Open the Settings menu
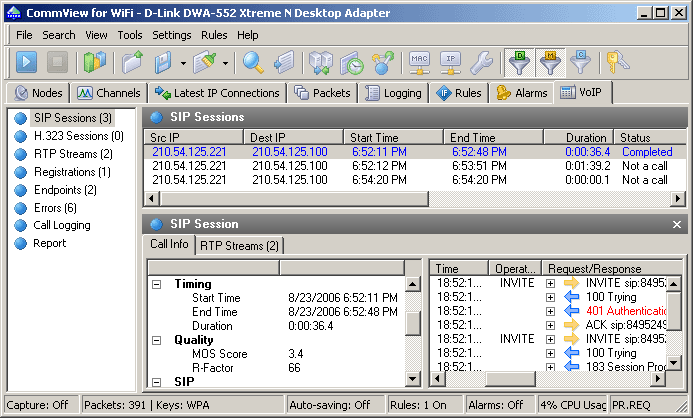 pos(171,35)
